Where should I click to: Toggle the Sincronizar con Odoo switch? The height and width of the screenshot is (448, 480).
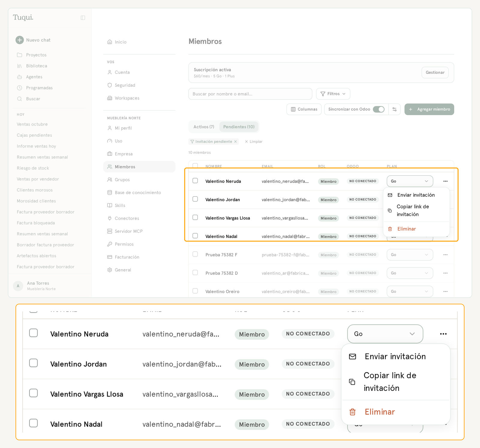click(x=379, y=109)
